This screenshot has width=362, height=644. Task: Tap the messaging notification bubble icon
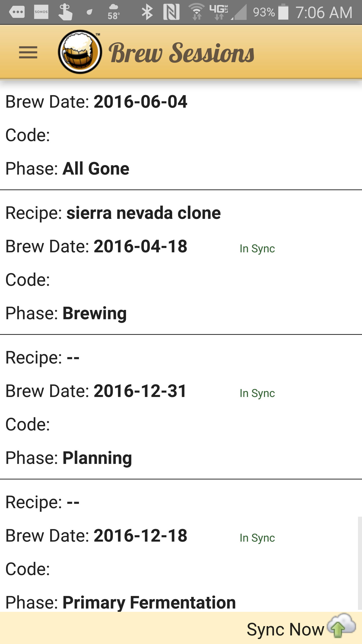(17, 12)
